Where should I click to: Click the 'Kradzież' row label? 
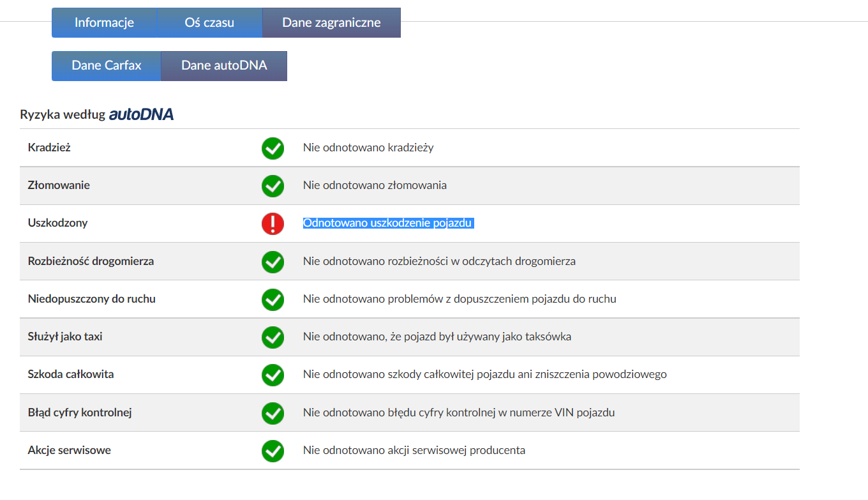tap(49, 148)
